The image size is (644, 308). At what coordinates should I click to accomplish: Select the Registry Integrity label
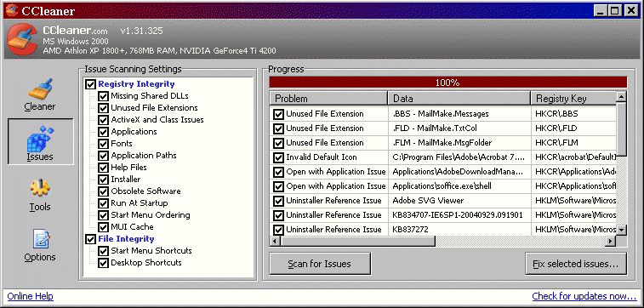(x=136, y=84)
